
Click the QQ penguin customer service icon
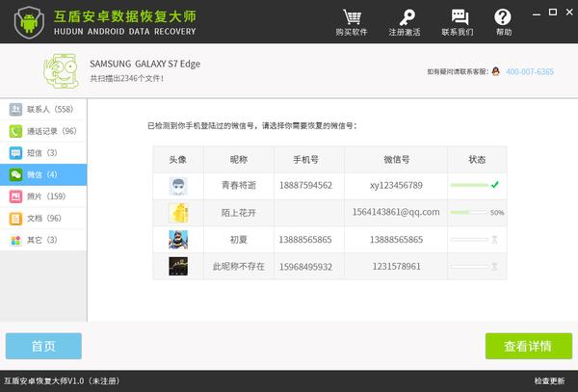point(496,71)
